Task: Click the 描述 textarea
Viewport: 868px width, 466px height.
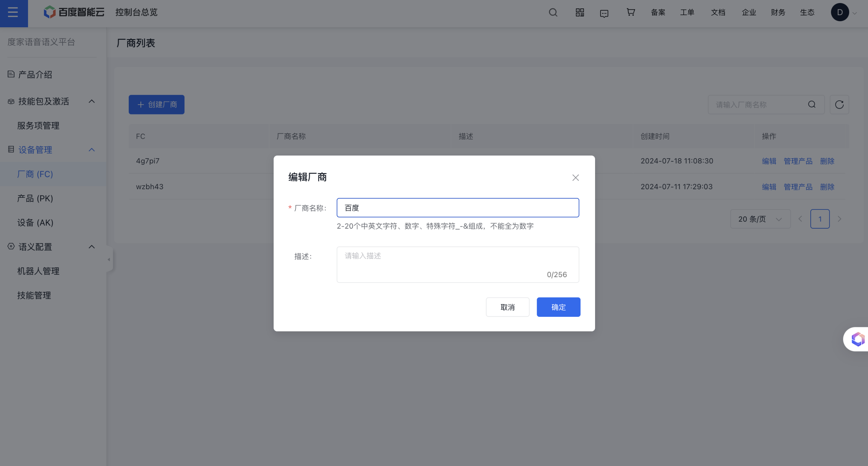Action: 458,265
